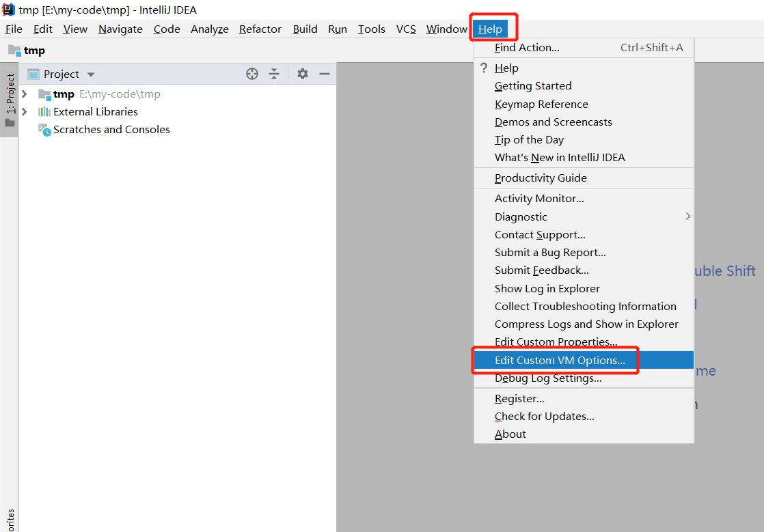Viewport: 764px width, 532px height.
Task: Open the VCS menu
Action: pos(406,29)
